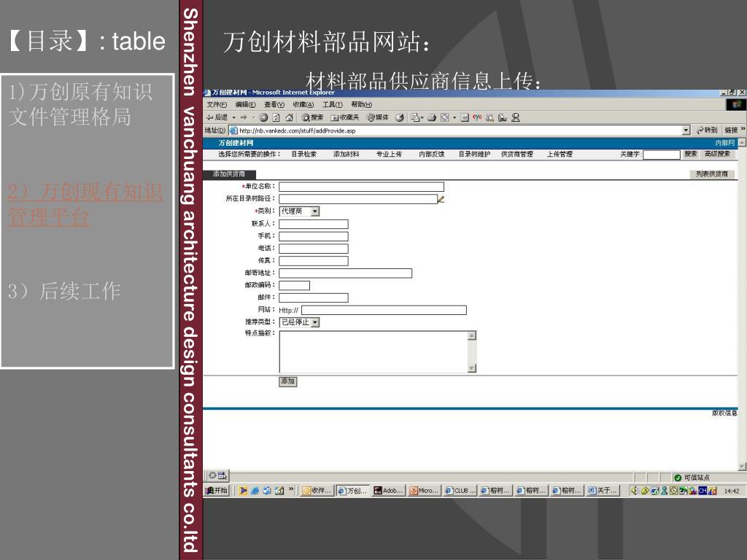Image resolution: width=747 pixels, height=560 pixels.
Task: Open the 查看(V) menu
Action: (274, 104)
